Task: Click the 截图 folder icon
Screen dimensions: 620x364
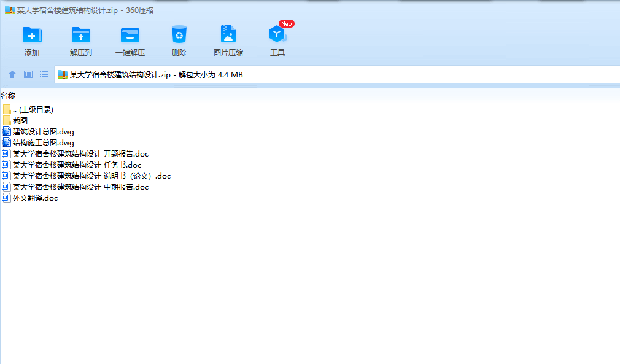Action: click(x=7, y=120)
